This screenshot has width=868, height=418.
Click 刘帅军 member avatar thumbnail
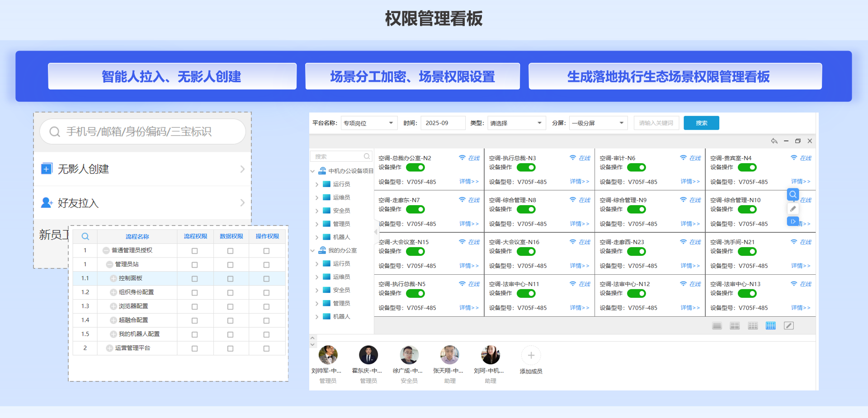[328, 355]
